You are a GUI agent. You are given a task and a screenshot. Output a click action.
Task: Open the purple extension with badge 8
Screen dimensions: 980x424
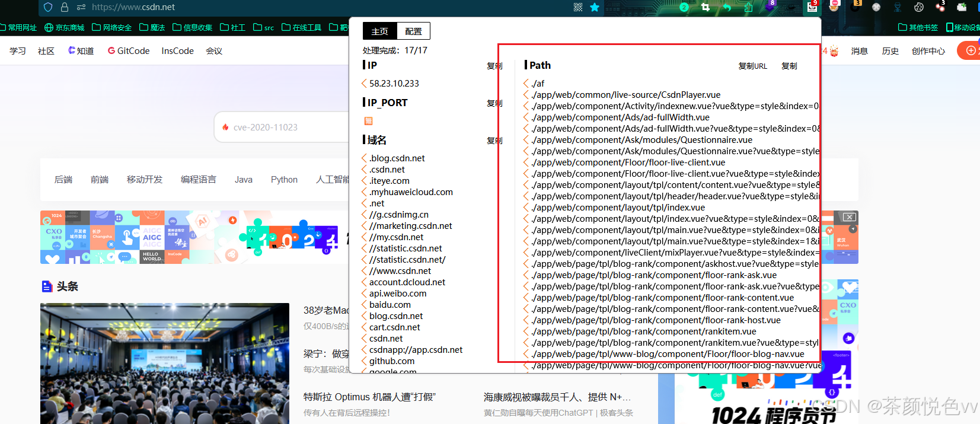pyautogui.click(x=770, y=7)
